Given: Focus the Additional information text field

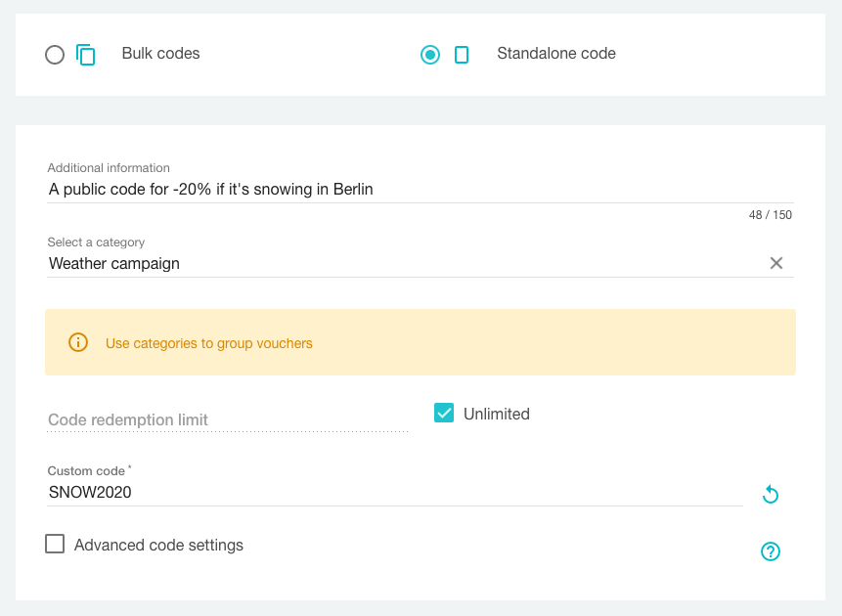Looking at the screenshot, I should (x=391, y=189).
